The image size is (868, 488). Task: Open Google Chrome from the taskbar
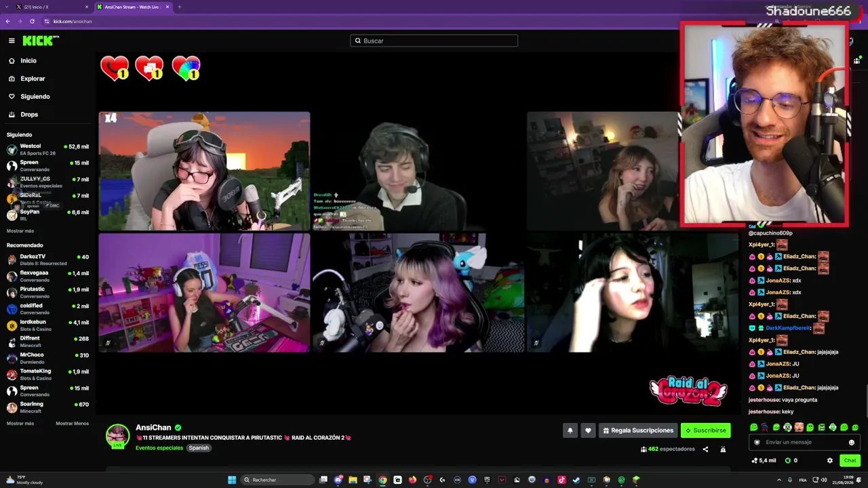(382, 480)
